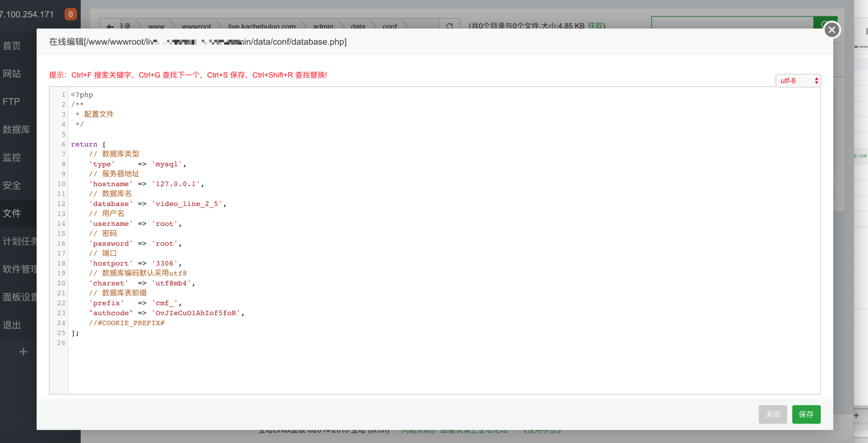Save the file with the green 保存 button

(806, 414)
